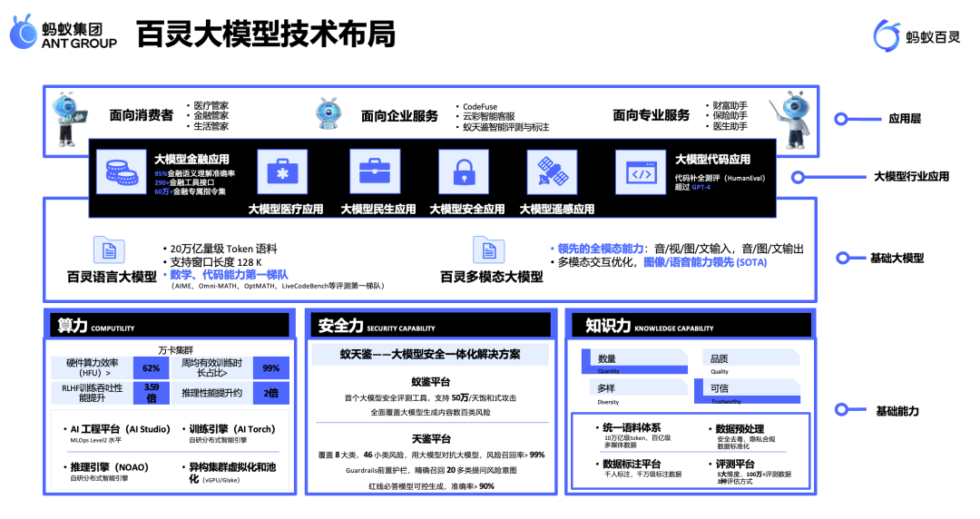Viewport: 980px width, 519px height.
Task: Click the 基础能力 marker circle
Action: click(x=842, y=409)
